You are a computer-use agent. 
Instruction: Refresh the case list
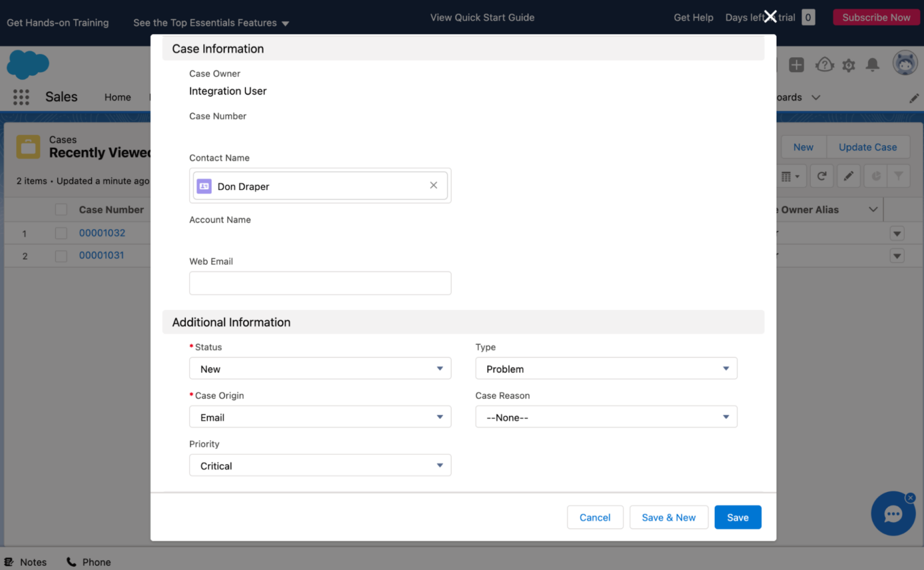point(822,176)
